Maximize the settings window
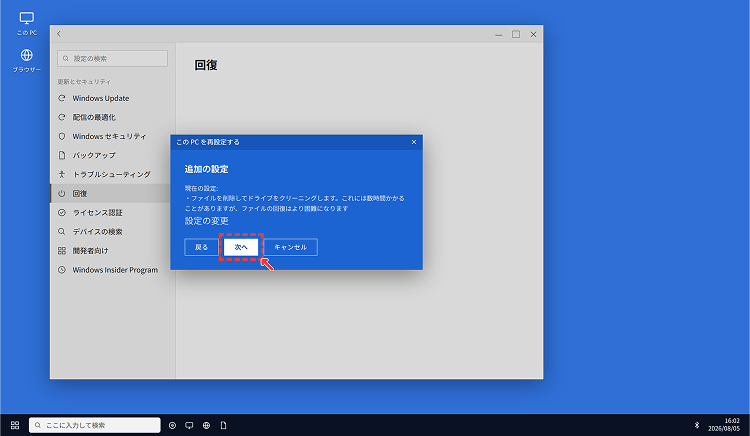 click(516, 34)
